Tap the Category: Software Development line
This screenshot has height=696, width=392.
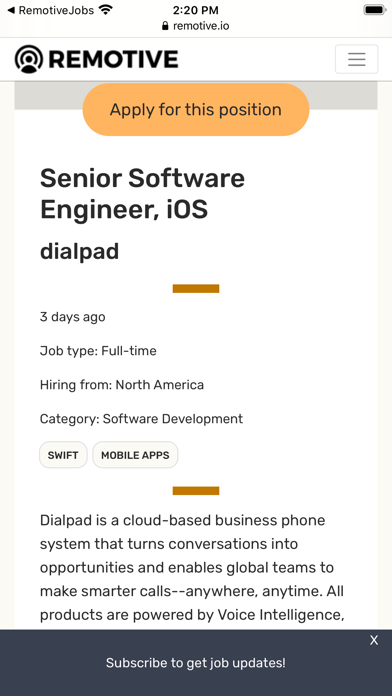click(141, 419)
